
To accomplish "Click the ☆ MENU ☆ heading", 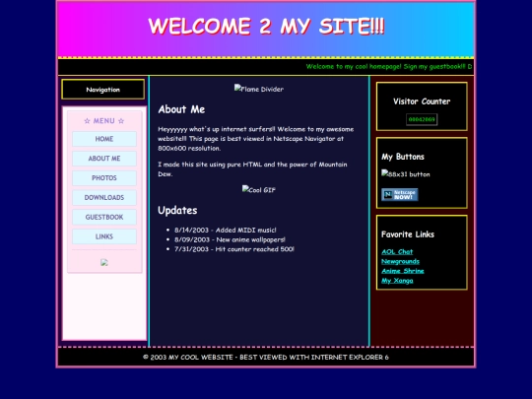I will pos(104,121).
